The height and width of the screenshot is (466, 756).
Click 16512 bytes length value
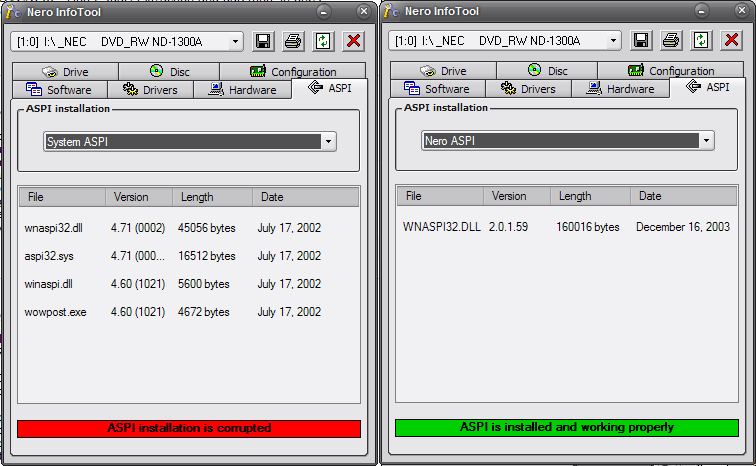tap(206, 256)
